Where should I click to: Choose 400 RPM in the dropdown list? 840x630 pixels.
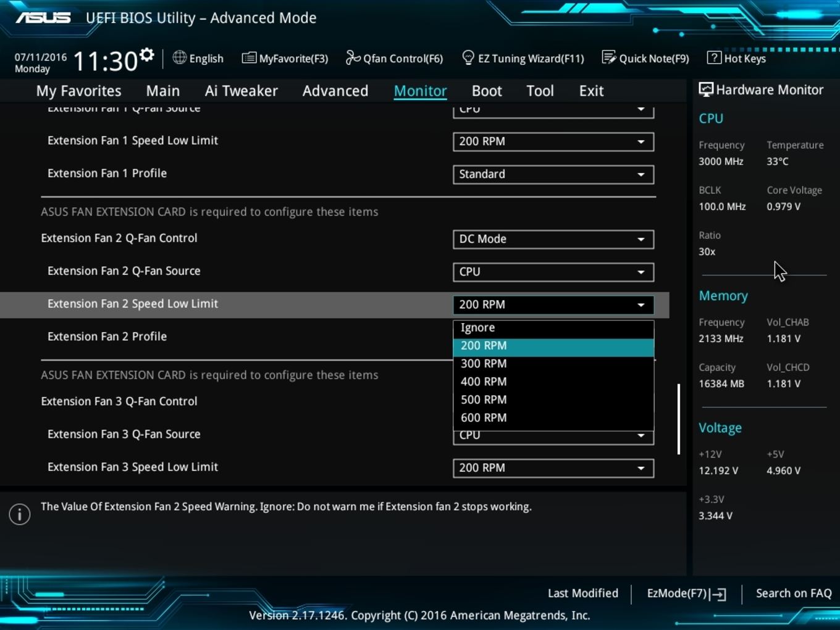point(553,382)
